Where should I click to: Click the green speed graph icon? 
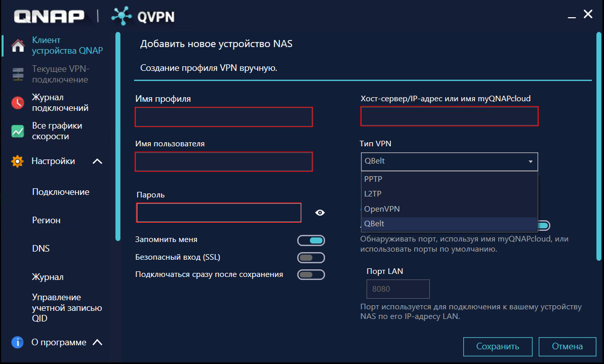[x=18, y=131]
